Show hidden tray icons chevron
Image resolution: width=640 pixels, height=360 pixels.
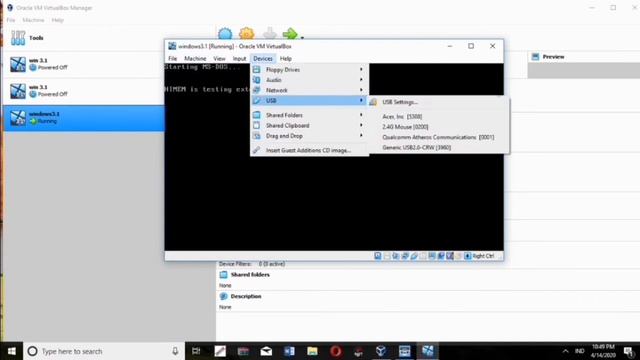[565, 351]
